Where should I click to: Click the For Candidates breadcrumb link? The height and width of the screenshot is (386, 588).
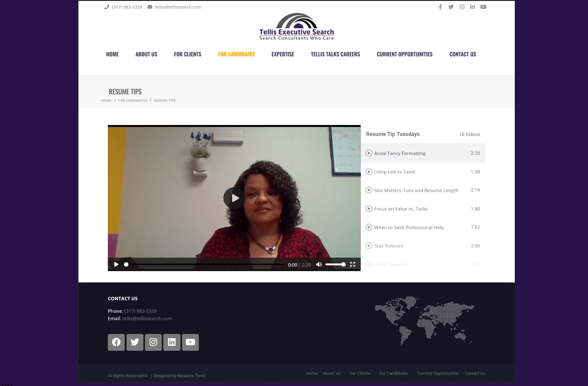click(x=132, y=100)
